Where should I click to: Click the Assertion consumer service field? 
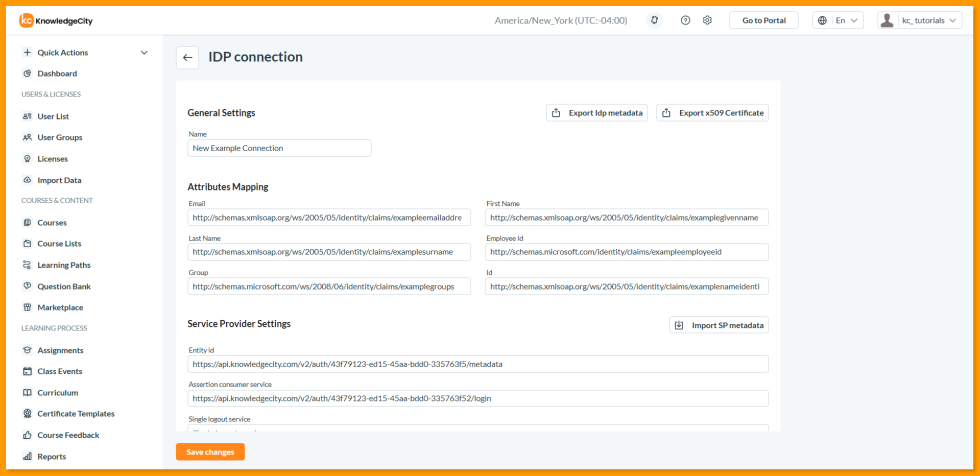coord(478,398)
